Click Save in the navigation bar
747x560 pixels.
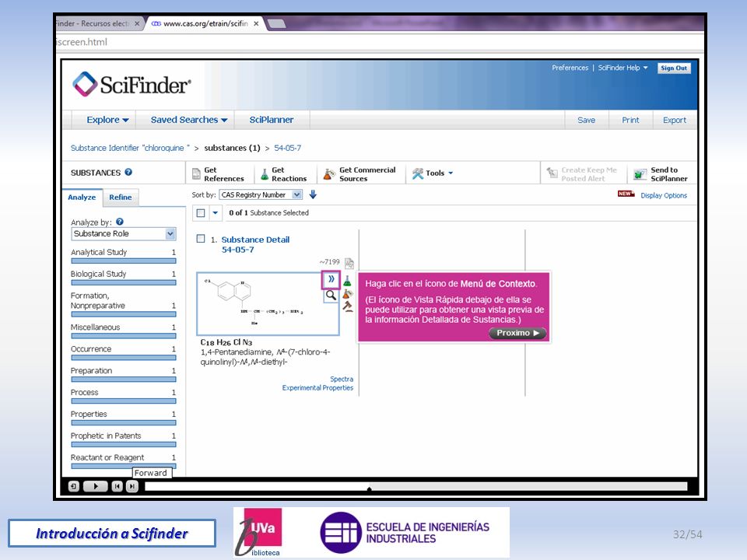587,120
